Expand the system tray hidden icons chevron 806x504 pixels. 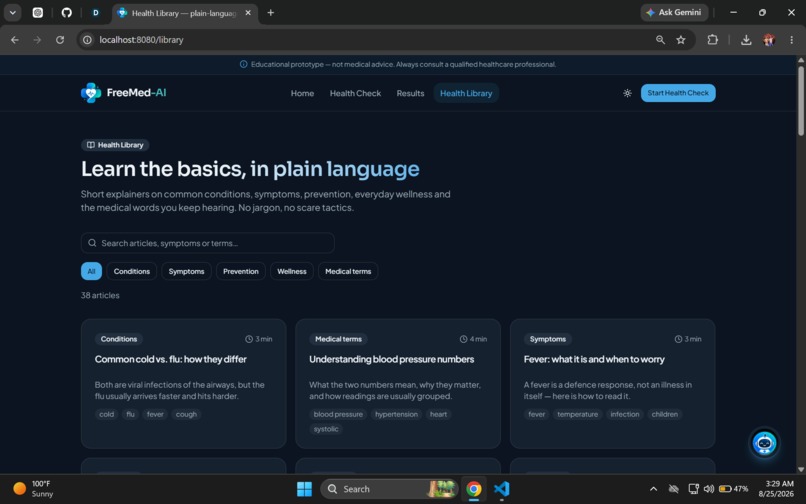(653, 489)
